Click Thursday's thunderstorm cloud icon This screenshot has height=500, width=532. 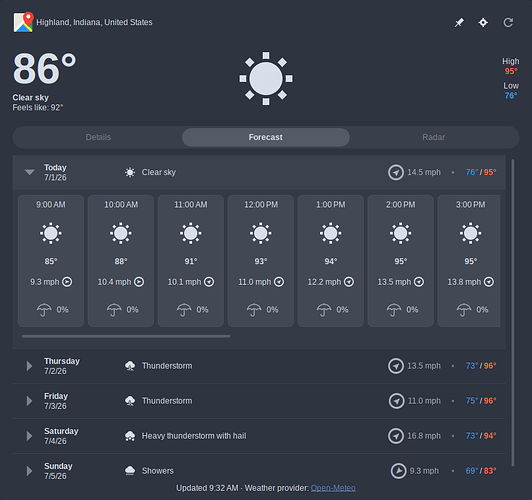coord(130,366)
